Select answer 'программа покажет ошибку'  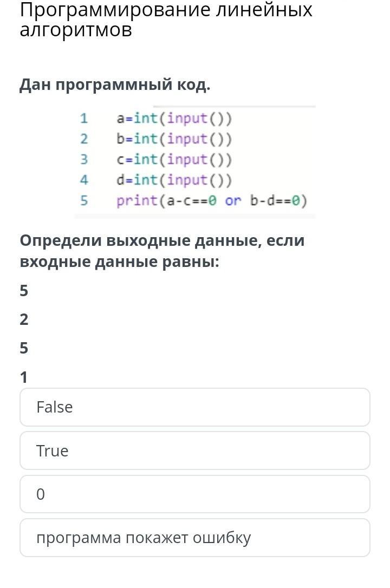coord(194,538)
